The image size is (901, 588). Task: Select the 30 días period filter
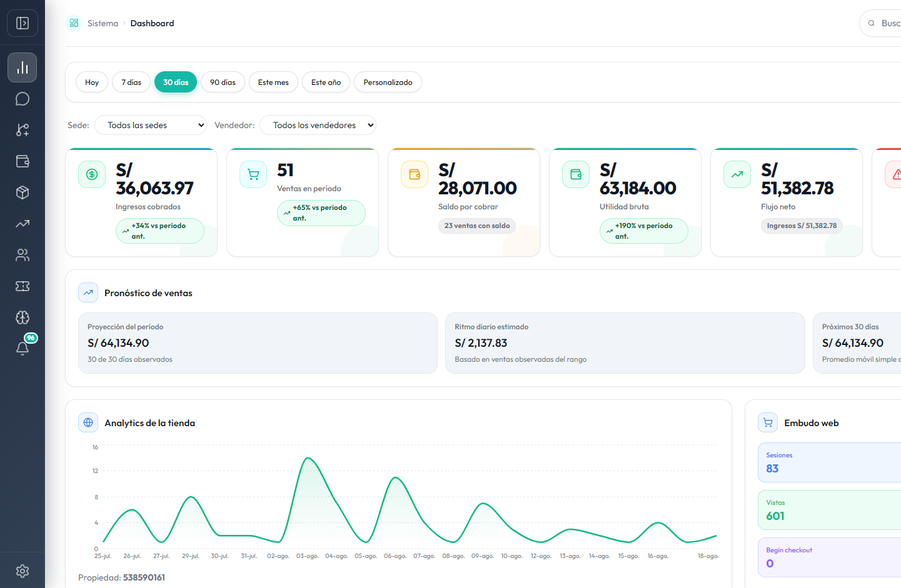176,82
